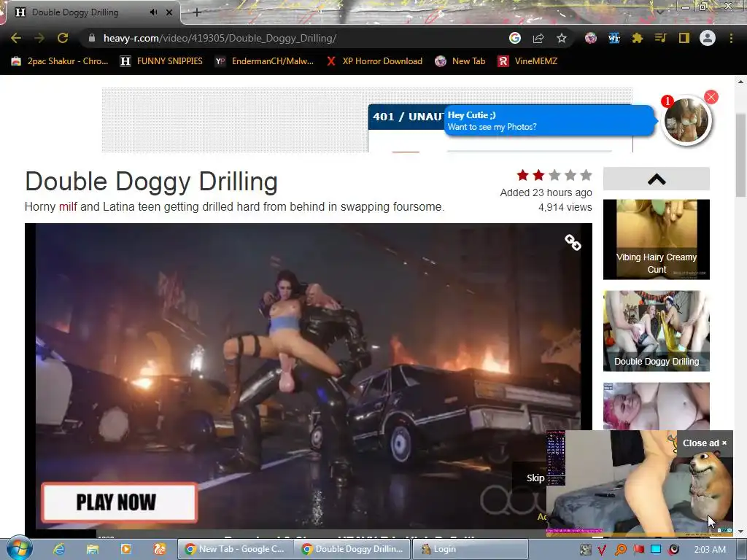Screen dimensions: 747x560
Task: Click the red flag tray icon
Action: coord(639,550)
